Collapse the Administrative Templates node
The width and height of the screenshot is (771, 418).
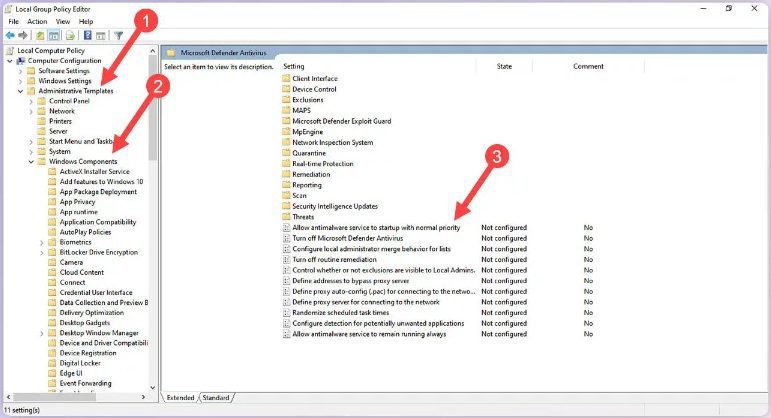point(20,91)
